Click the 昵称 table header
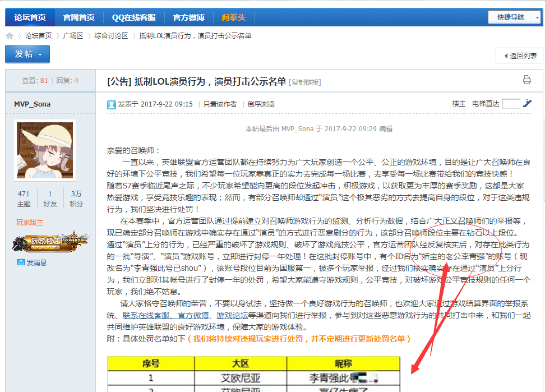This screenshot has height=392, width=545. [343, 364]
